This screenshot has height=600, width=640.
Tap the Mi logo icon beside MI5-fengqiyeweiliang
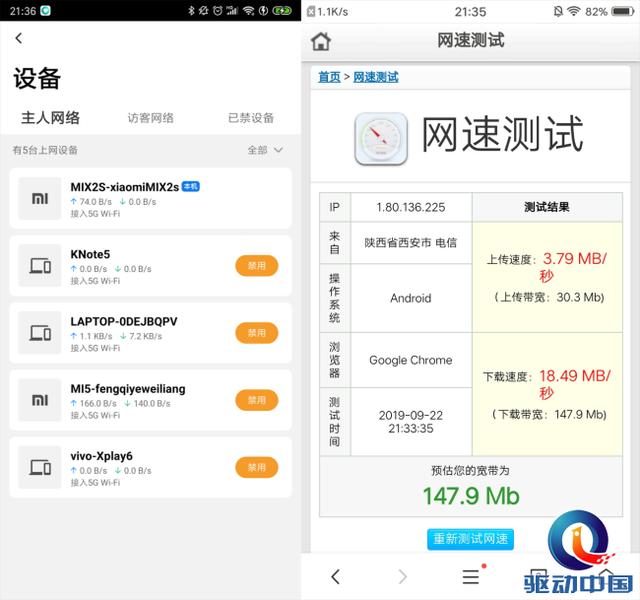tap(40, 400)
